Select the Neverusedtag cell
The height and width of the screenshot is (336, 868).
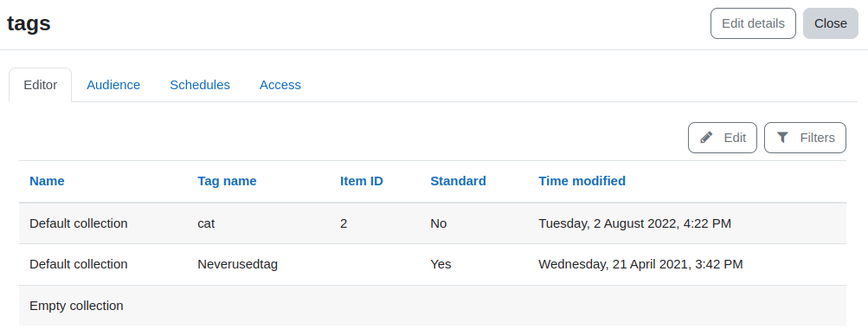click(x=237, y=265)
